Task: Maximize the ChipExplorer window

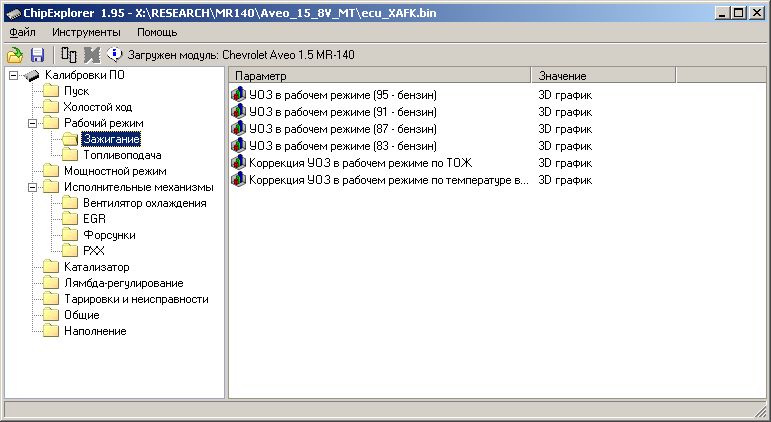Action: point(739,13)
